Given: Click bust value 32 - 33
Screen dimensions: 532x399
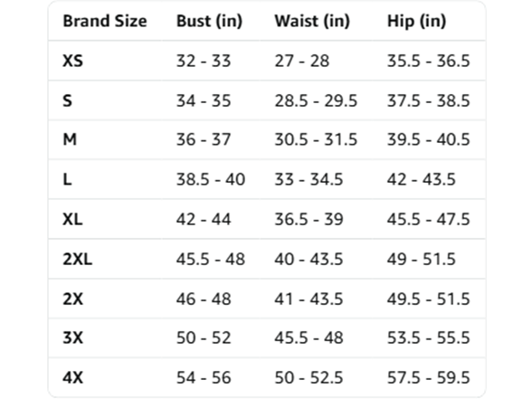Looking at the screenshot, I should click(204, 62).
